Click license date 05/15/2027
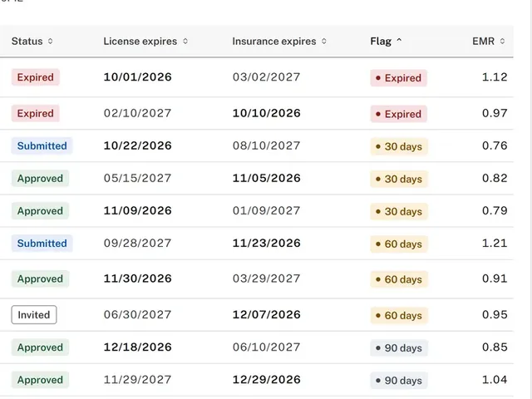 pos(137,178)
